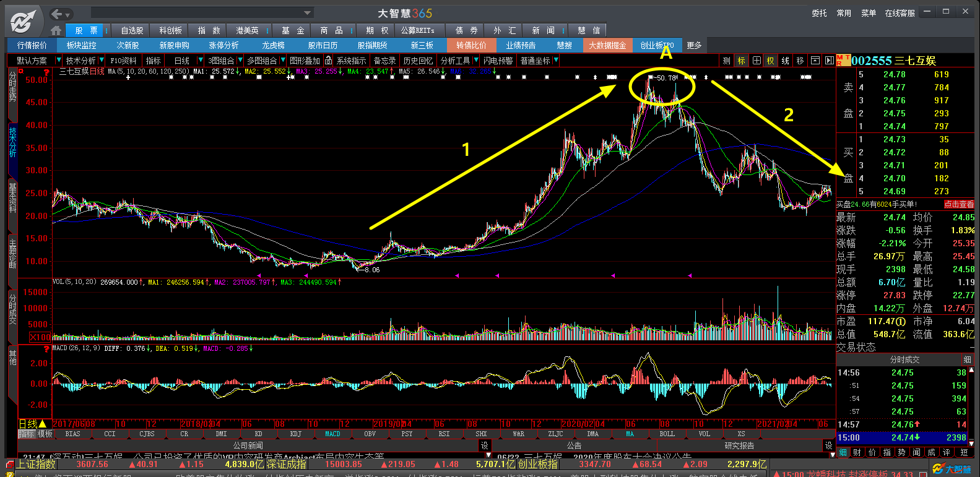The width and height of the screenshot is (980, 477).
Task: Click the 势 trend tab icon
Action: pyautogui.click(x=902, y=453)
